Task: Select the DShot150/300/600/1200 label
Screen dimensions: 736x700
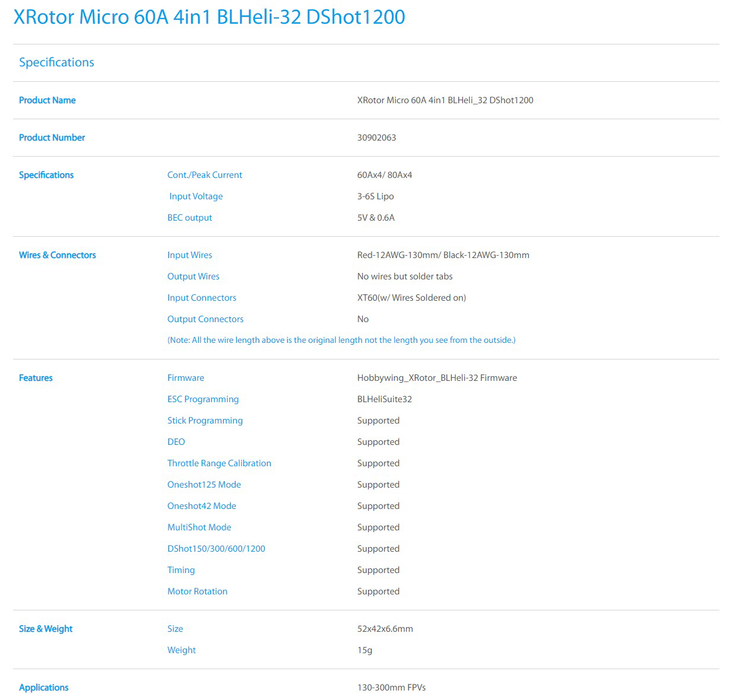Action: 216,549
